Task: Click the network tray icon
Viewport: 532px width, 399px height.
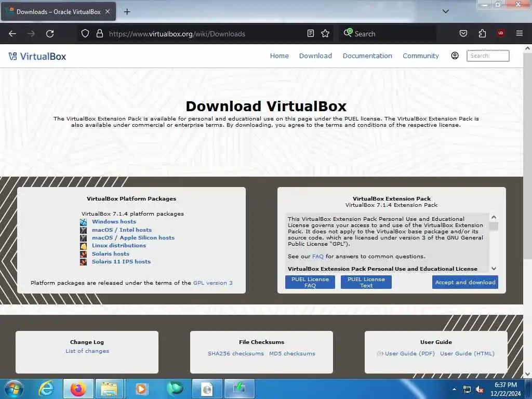Action: coord(467,390)
